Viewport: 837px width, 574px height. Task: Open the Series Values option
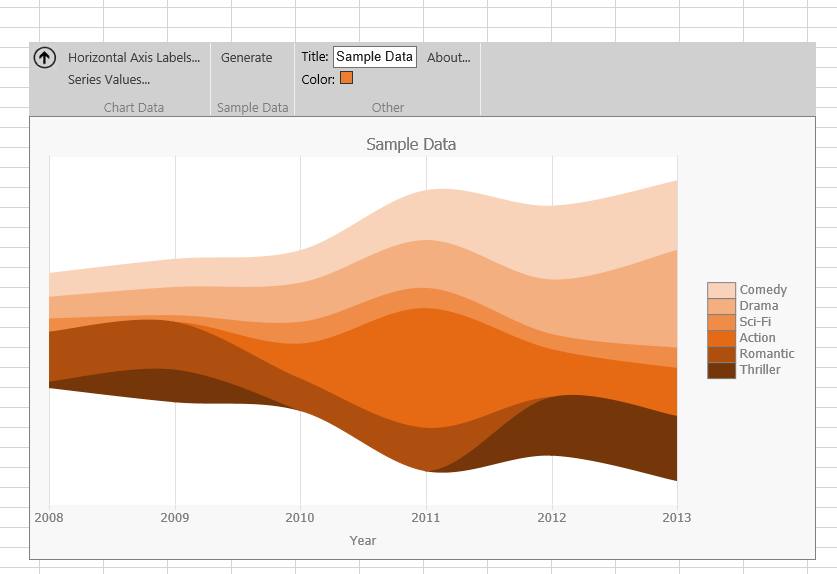109,80
